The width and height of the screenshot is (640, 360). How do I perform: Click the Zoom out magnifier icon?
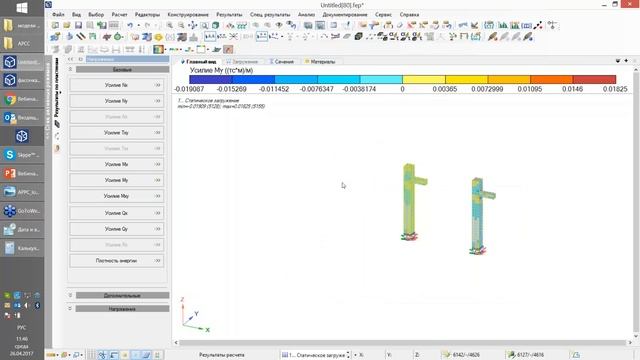coord(181,25)
